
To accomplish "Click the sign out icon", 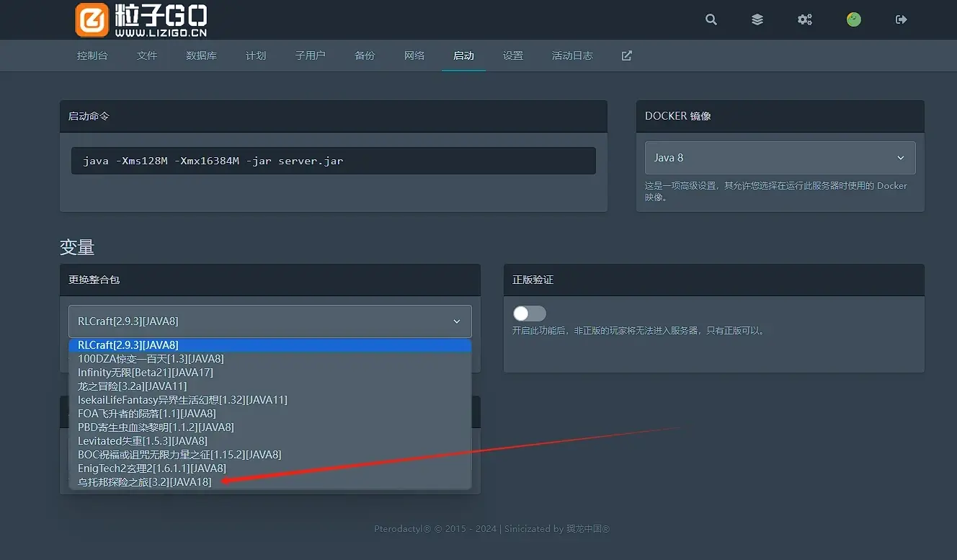I will (901, 19).
